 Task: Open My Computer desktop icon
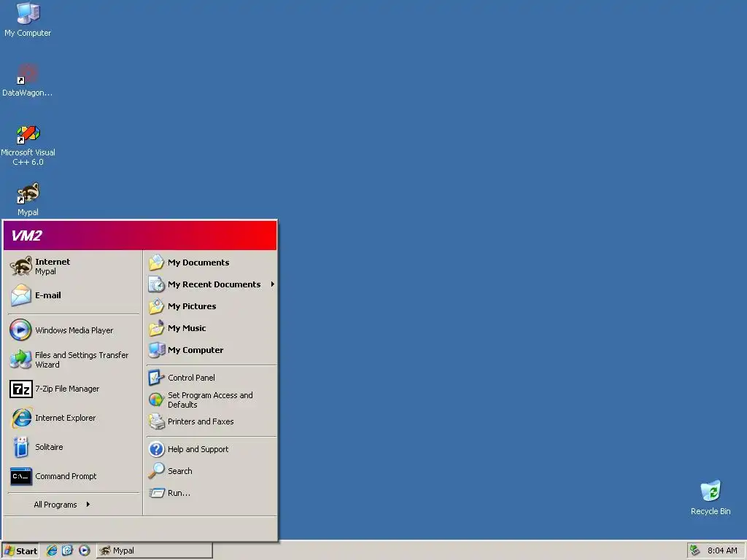click(x=28, y=19)
